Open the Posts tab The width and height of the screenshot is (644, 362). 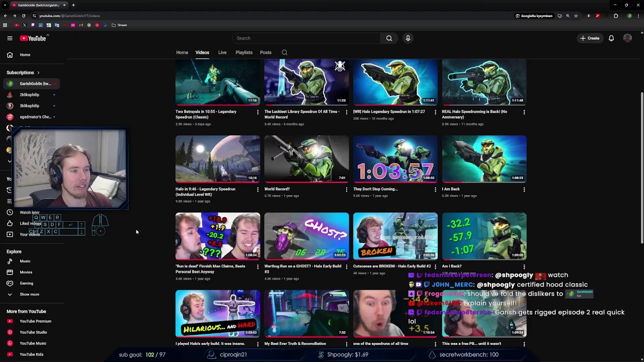266,52
